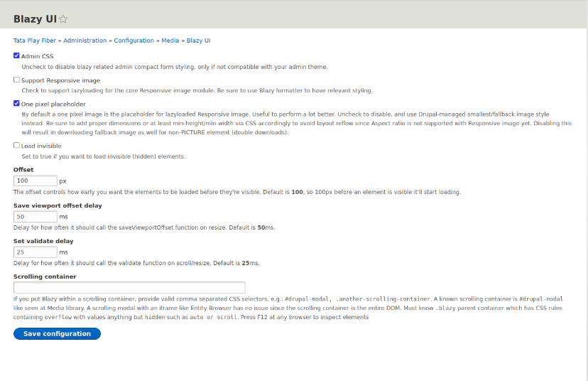Enable the Load invisible checkbox
The width and height of the screenshot is (588, 381).
point(16,145)
